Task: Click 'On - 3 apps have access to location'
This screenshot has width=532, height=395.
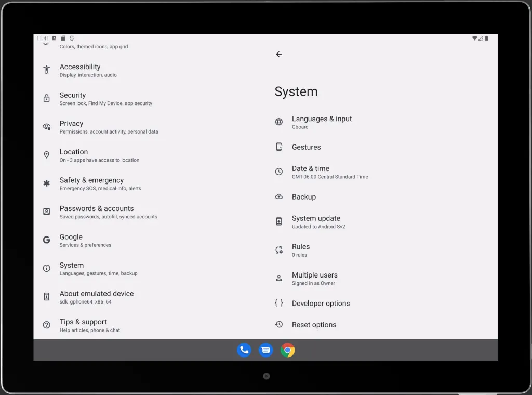Action: (99, 160)
